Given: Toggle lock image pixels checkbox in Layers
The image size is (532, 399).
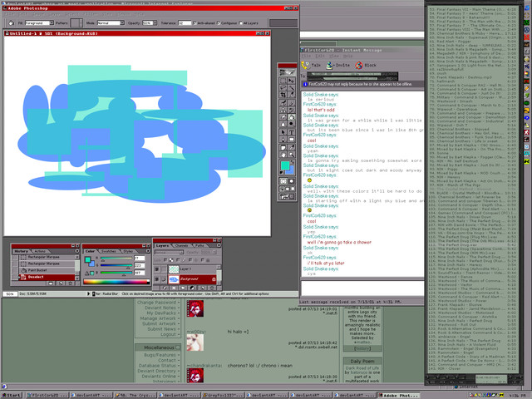Looking at the screenshot, I should 178,260.
